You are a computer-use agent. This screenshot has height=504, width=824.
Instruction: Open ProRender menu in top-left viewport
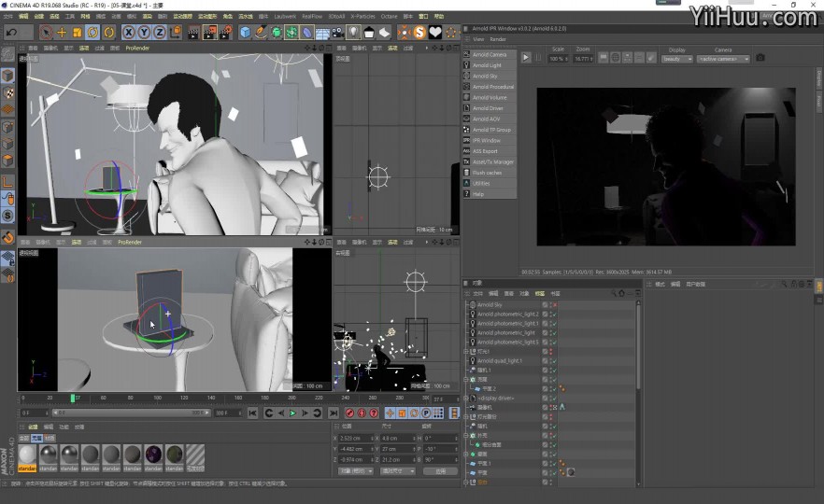point(137,48)
